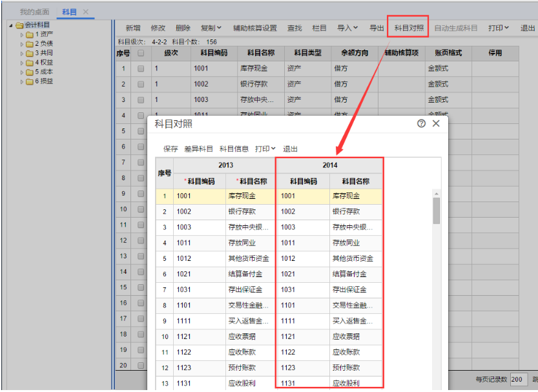Screen dimensions: 538x392
Task: Check the box for row 10
Action: point(141,209)
